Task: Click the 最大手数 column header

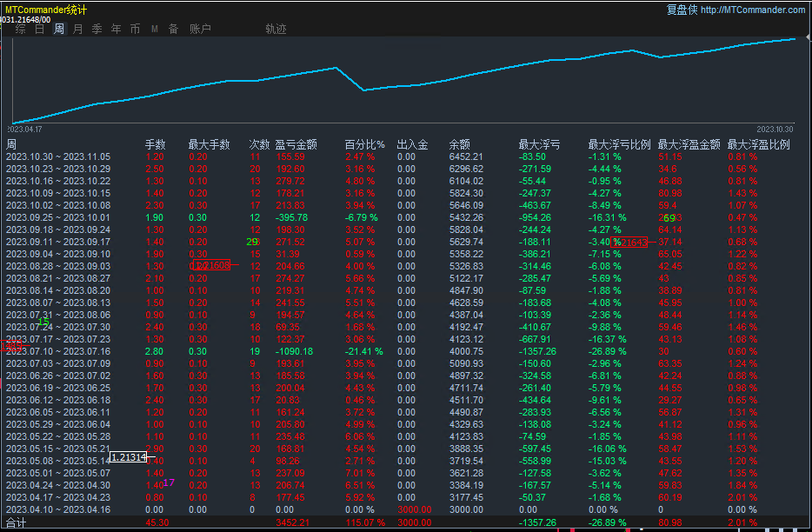Action: point(209,144)
